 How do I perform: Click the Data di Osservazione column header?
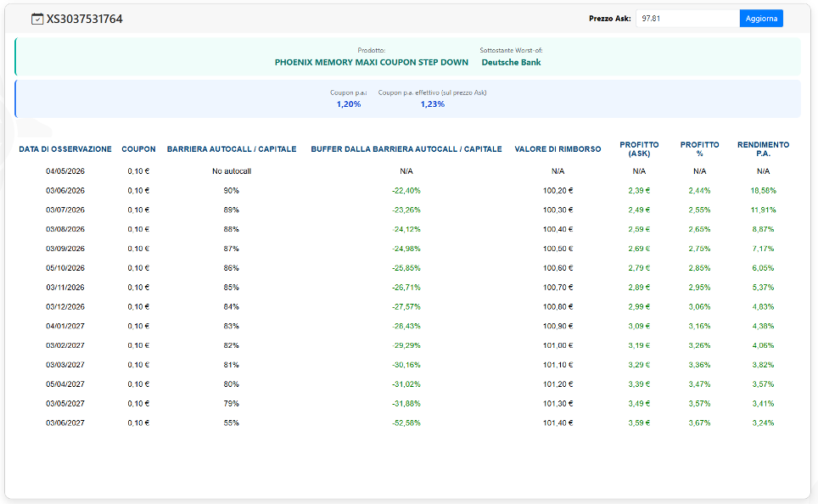click(65, 149)
